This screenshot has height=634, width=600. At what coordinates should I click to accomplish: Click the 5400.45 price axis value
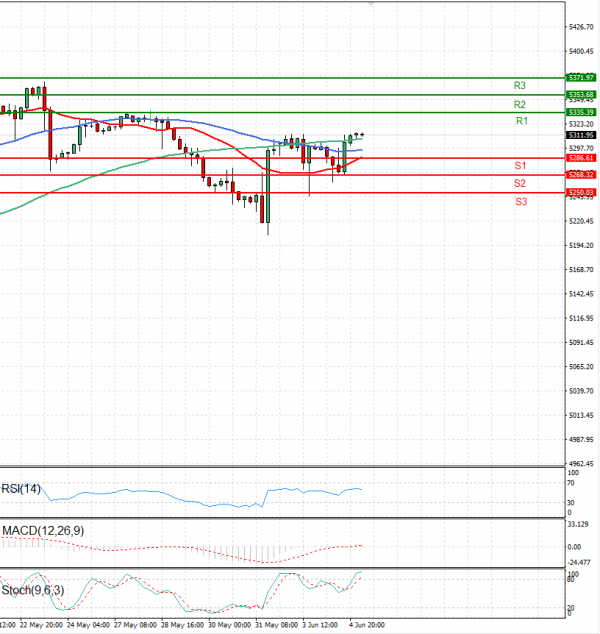click(x=581, y=51)
